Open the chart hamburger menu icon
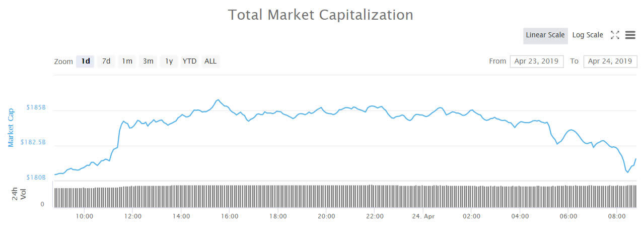The image size is (644, 230). (630, 35)
